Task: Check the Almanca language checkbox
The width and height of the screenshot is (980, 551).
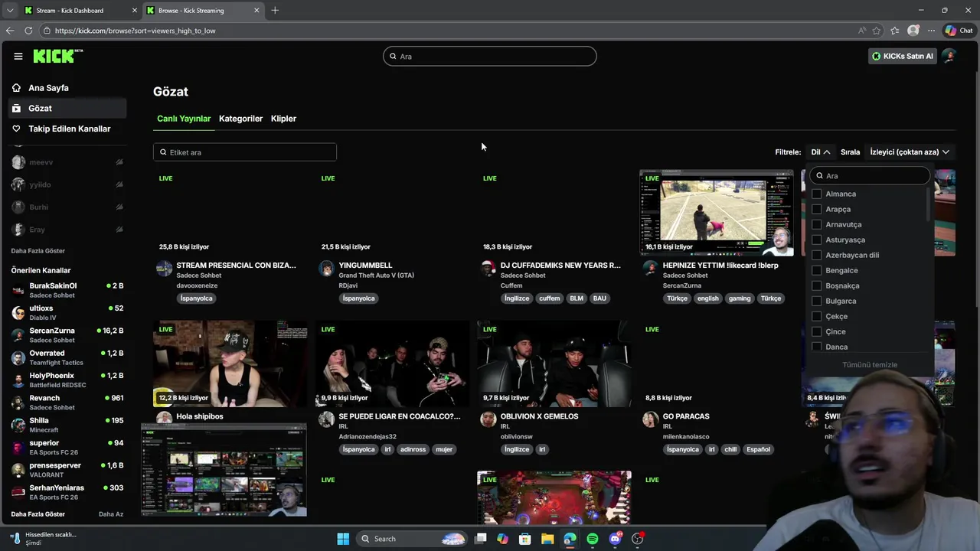Action: [x=816, y=194]
